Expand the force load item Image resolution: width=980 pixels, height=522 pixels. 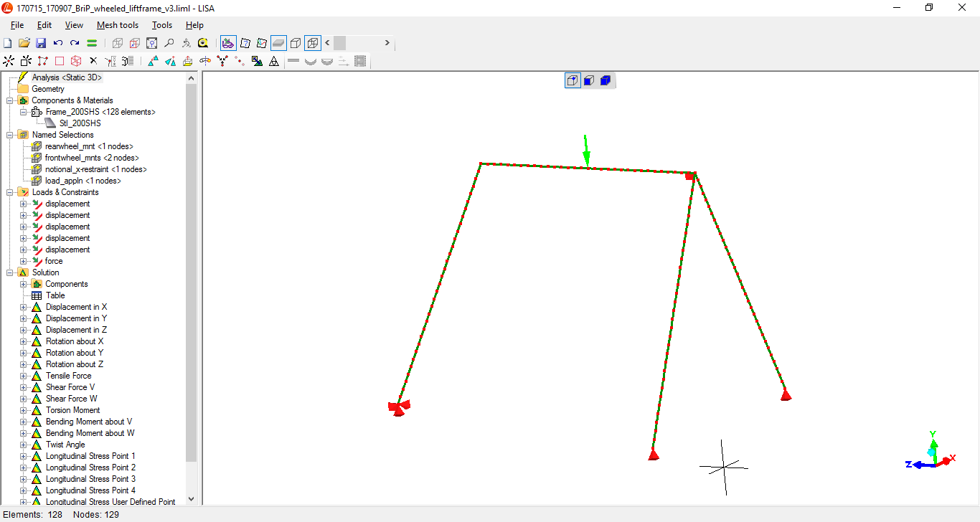[24, 261]
